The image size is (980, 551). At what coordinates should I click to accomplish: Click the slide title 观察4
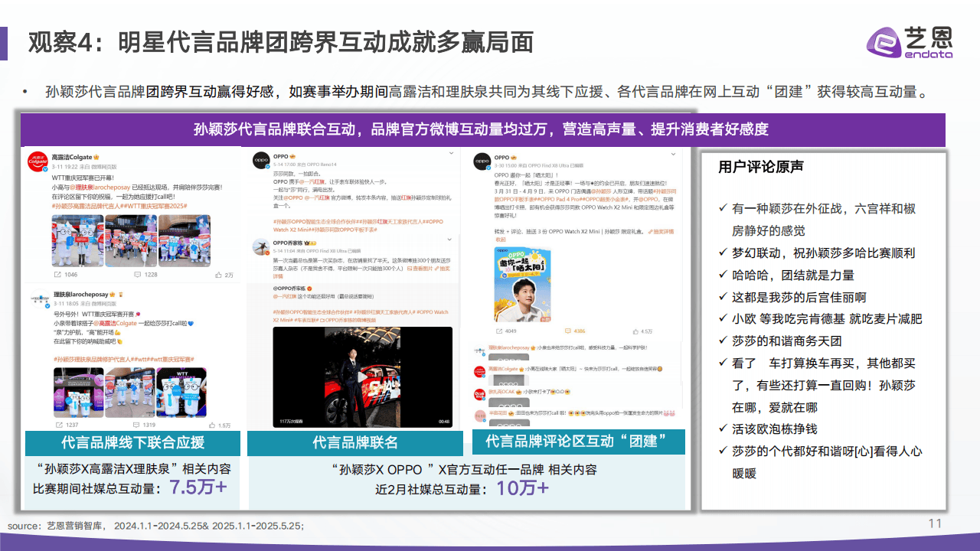point(280,42)
